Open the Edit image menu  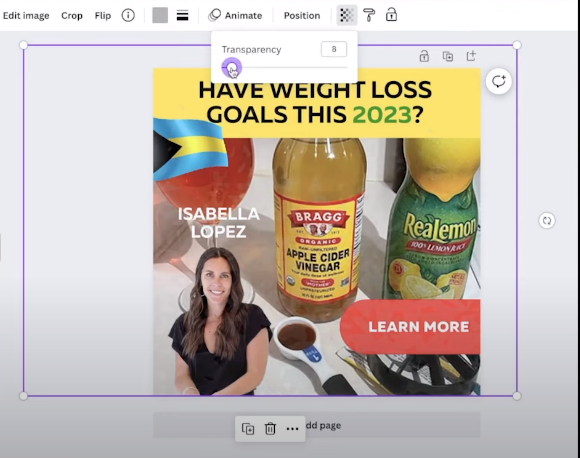pyautogui.click(x=26, y=16)
